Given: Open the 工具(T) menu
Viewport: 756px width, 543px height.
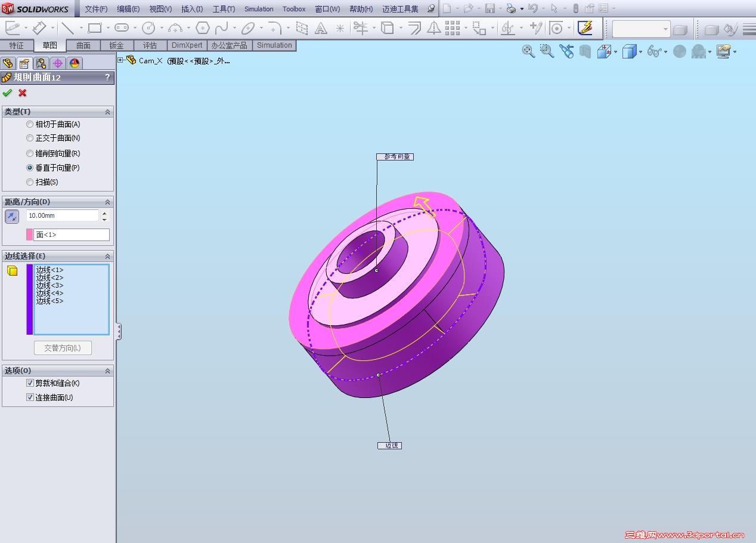Looking at the screenshot, I should tap(224, 9).
